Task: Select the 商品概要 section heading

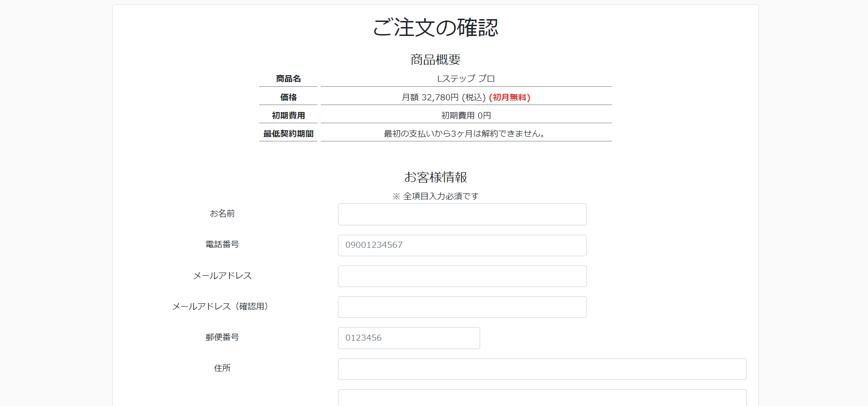Action: (x=435, y=60)
